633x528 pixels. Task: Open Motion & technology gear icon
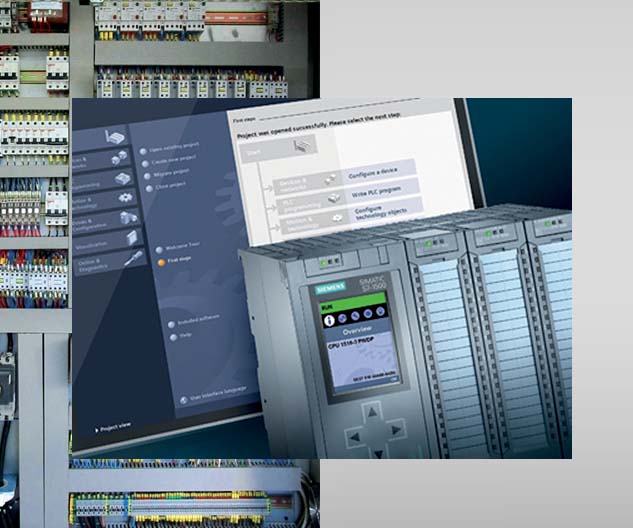pyautogui.click(x=126, y=197)
